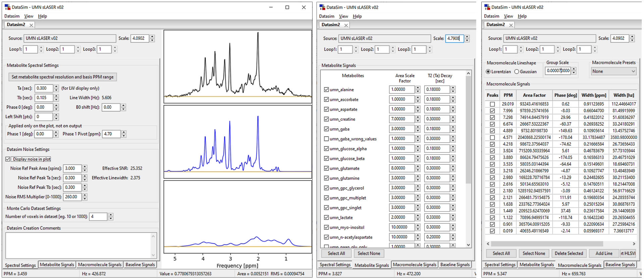Uncheck umn_creatine metabolite

pyautogui.click(x=326, y=119)
